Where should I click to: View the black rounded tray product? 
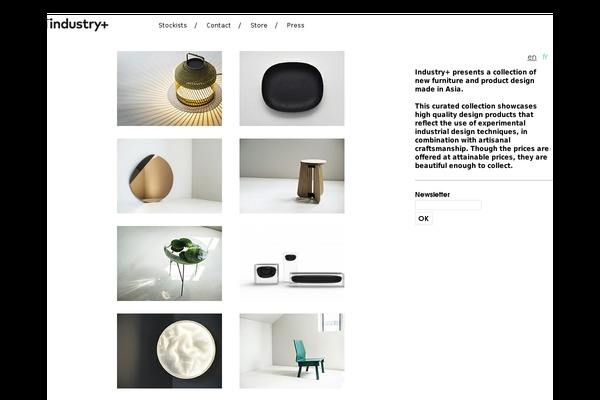292,88
